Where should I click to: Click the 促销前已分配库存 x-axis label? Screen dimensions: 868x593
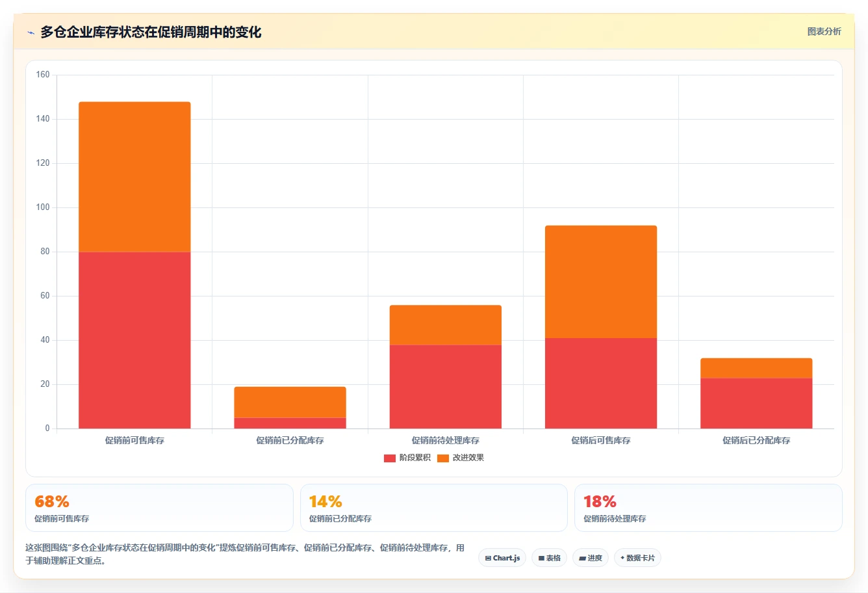click(x=290, y=441)
